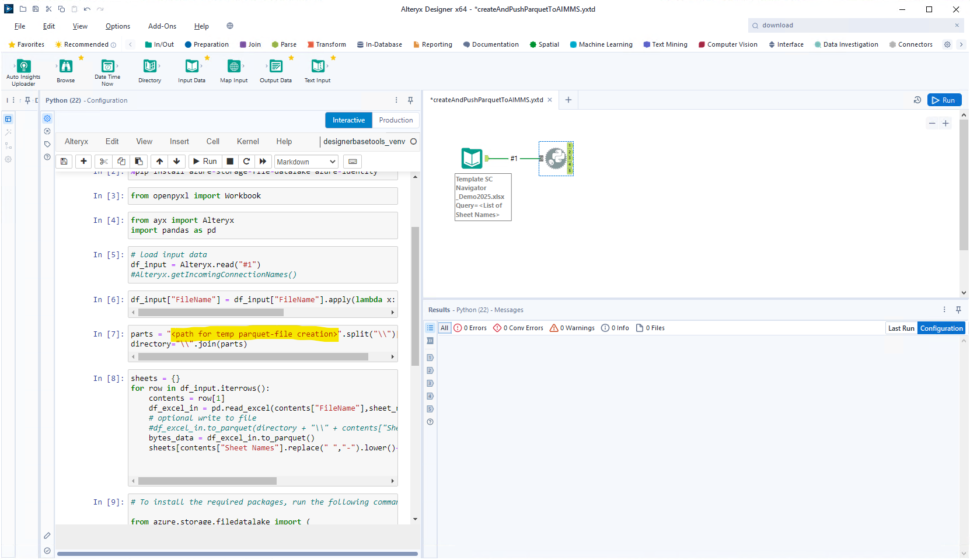Select the Text Input tool

pos(317,71)
